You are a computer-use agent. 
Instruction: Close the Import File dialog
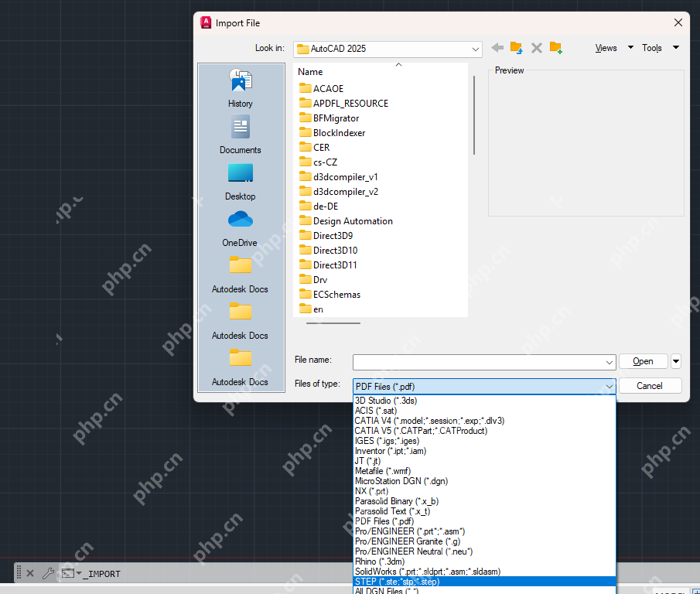coord(678,22)
